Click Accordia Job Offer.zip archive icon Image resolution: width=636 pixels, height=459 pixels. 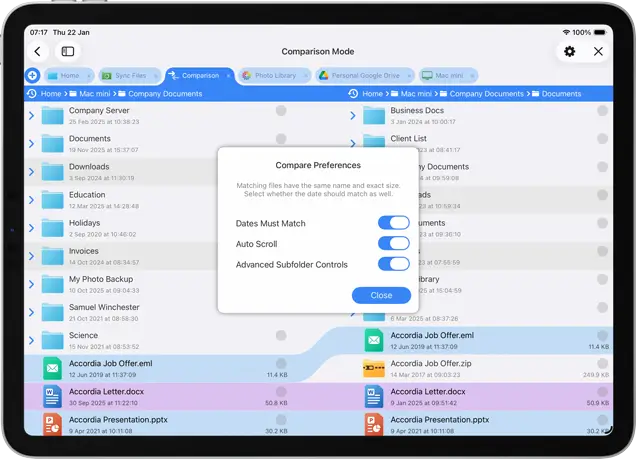click(x=374, y=368)
